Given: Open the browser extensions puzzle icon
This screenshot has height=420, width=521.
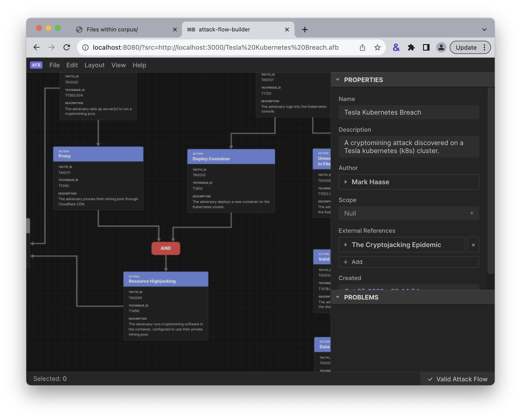Looking at the screenshot, I should [411, 47].
